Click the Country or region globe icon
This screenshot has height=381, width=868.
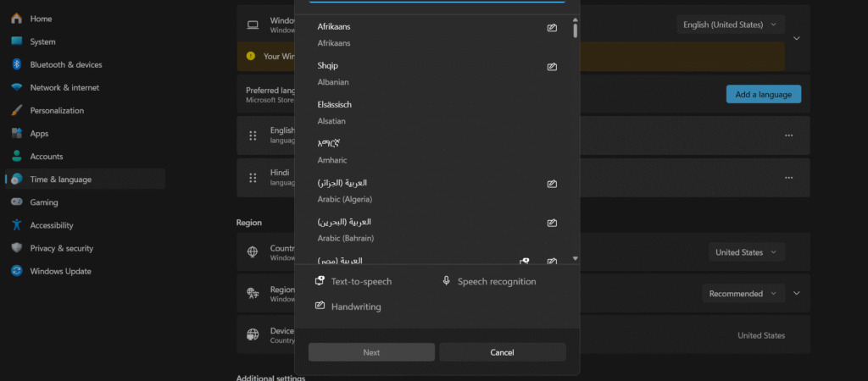tap(253, 251)
